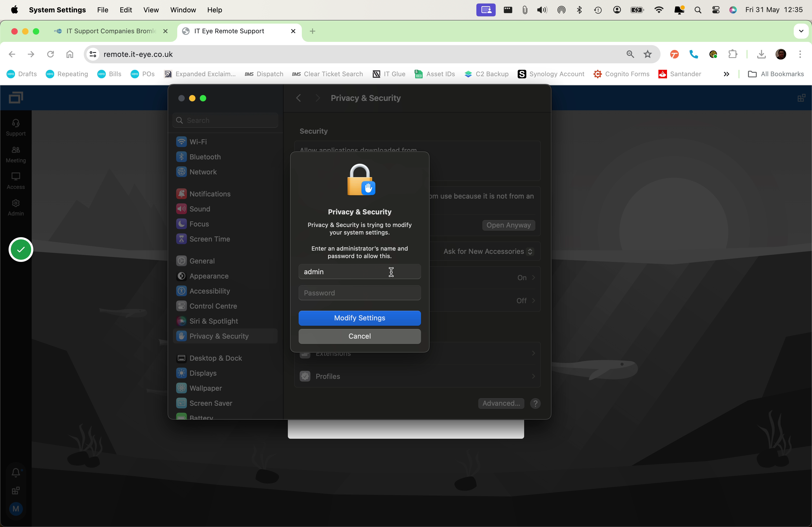Image resolution: width=812 pixels, height=527 pixels.
Task: Open All Bookmarks folder
Action: tap(775, 74)
